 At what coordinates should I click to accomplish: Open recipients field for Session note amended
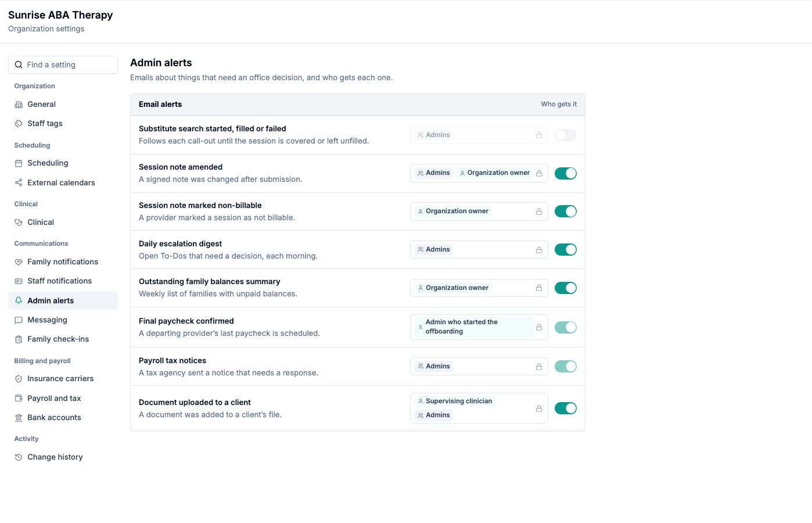point(479,173)
